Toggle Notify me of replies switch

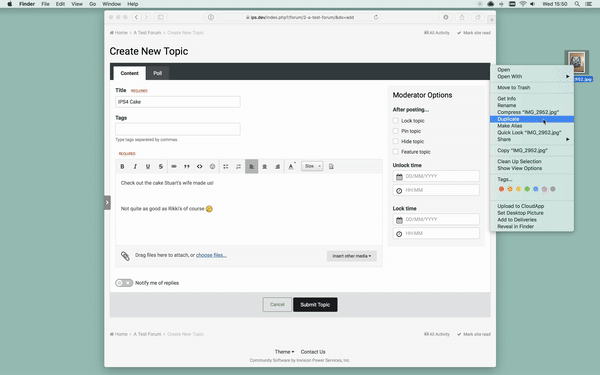(x=124, y=283)
